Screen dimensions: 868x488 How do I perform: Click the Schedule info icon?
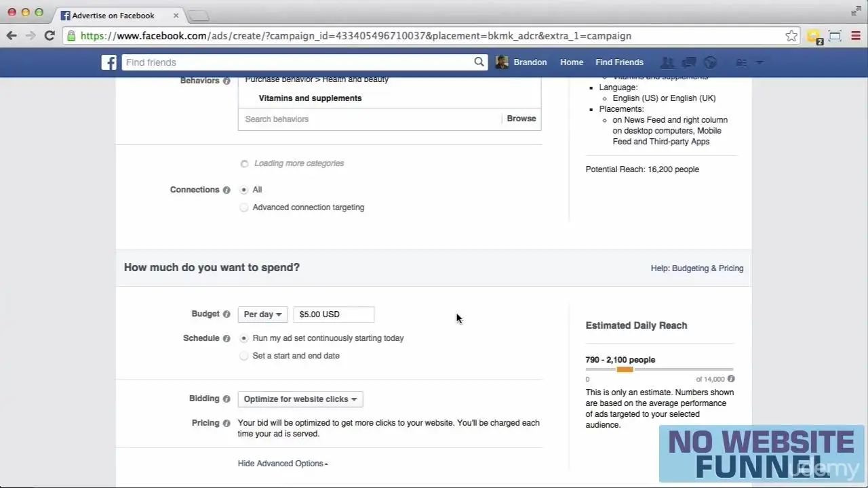(x=226, y=338)
